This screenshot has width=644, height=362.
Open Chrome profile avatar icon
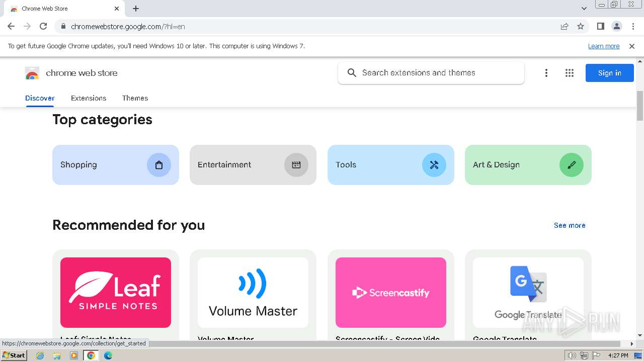[x=616, y=26]
